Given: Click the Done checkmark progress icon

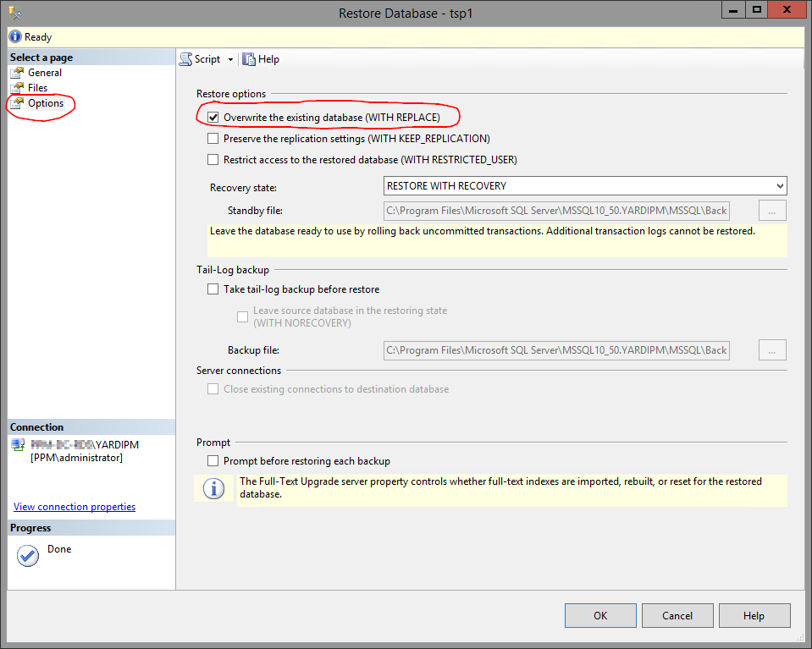Looking at the screenshot, I should click(x=27, y=555).
